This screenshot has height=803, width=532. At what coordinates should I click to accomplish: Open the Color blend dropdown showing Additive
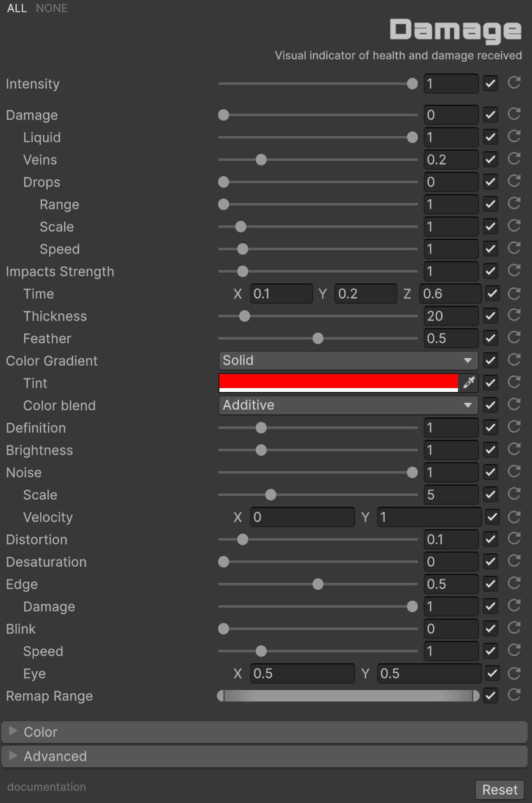348,405
